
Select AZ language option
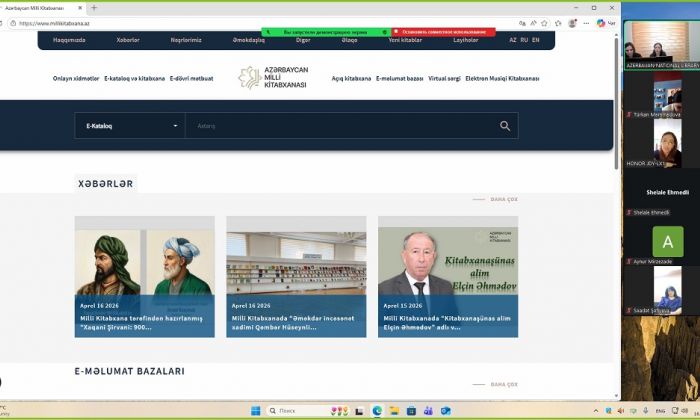click(x=513, y=40)
